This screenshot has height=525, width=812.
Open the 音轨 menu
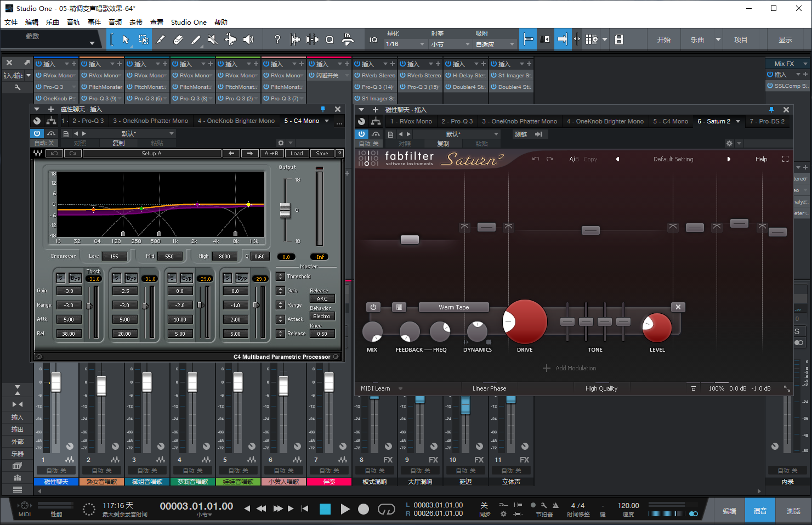tap(73, 22)
